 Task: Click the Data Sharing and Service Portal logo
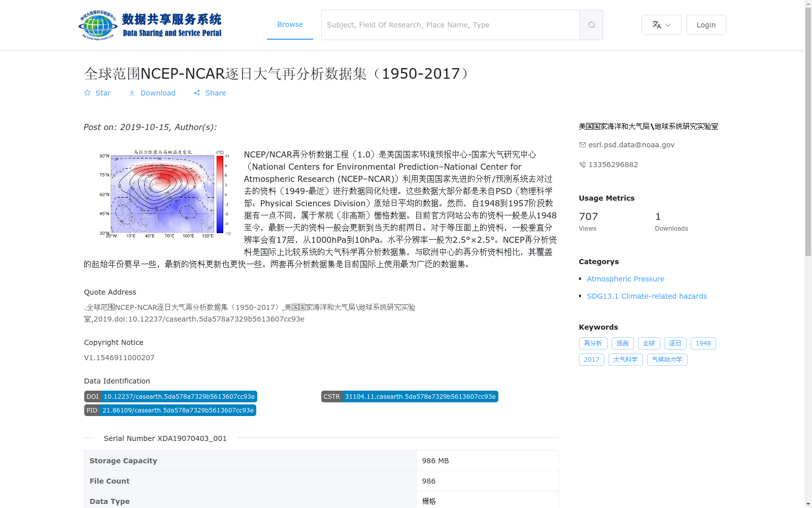point(150,25)
